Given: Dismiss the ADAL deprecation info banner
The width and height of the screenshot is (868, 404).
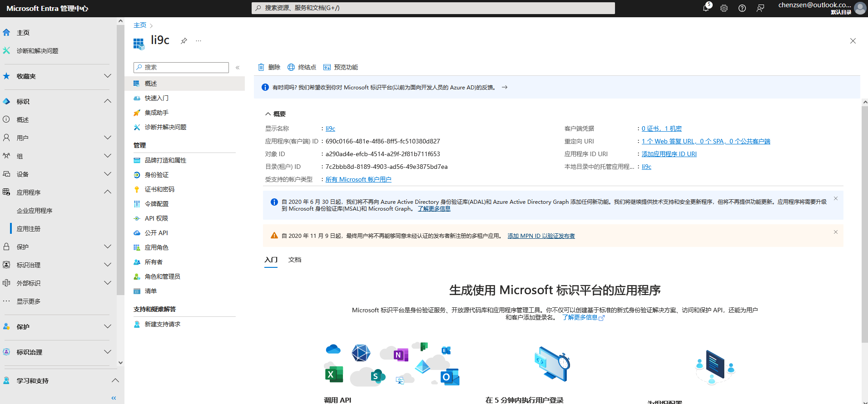Looking at the screenshot, I should (836, 198).
